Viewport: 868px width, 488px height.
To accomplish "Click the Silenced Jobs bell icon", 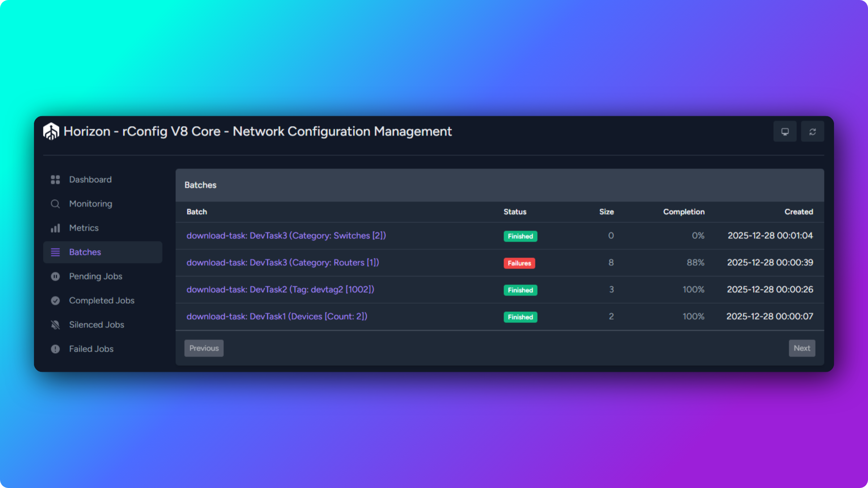I will [x=55, y=325].
